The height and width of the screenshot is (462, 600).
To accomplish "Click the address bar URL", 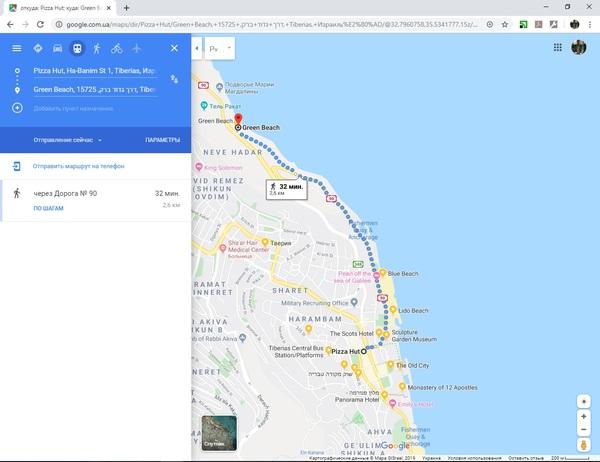I will point(272,24).
